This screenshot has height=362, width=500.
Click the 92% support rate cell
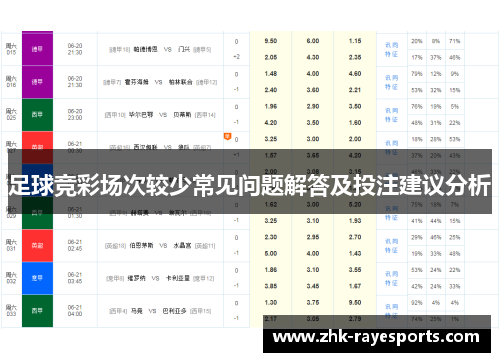[x=417, y=303]
